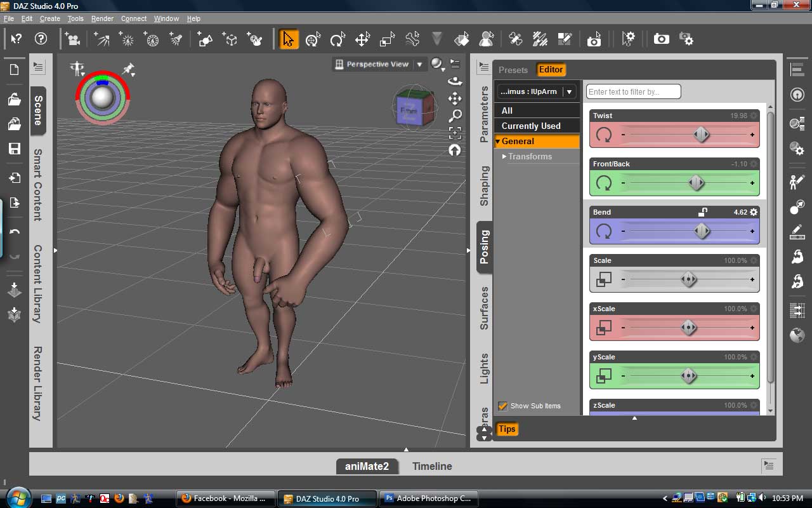
Task: Switch to the Presets tab
Action: (x=513, y=70)
